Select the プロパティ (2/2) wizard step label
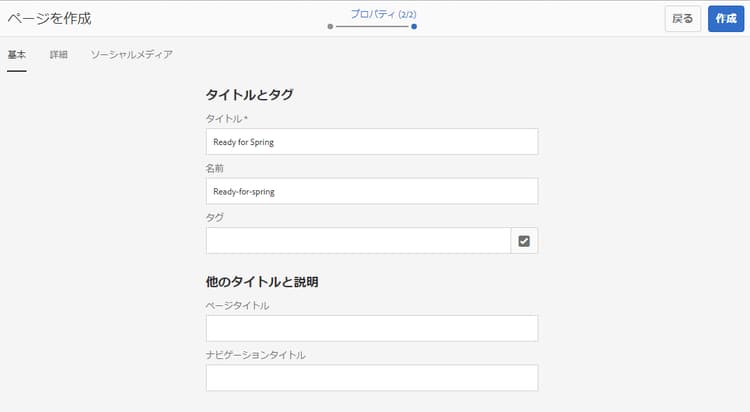The width and height of the screenshot is (750, 412). pos(384,14)
